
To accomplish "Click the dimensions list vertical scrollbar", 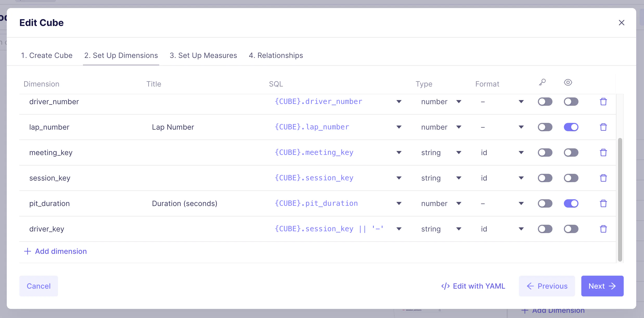I will (x=620, y=200).
